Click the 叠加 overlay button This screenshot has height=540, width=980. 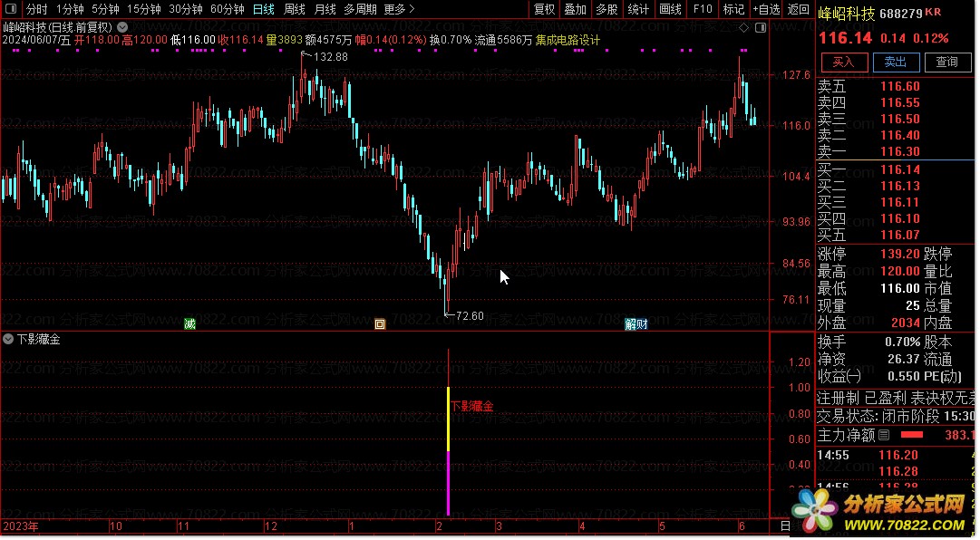click(x=575, y=9)
